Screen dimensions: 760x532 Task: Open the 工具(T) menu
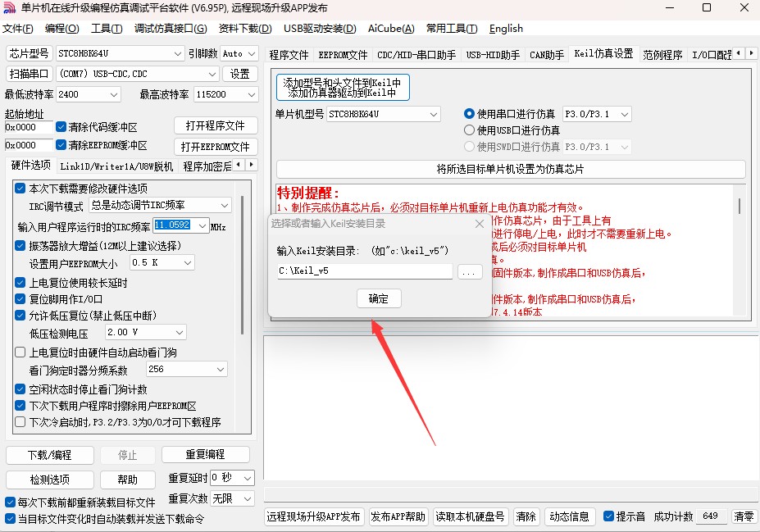[x=107, y=29]
